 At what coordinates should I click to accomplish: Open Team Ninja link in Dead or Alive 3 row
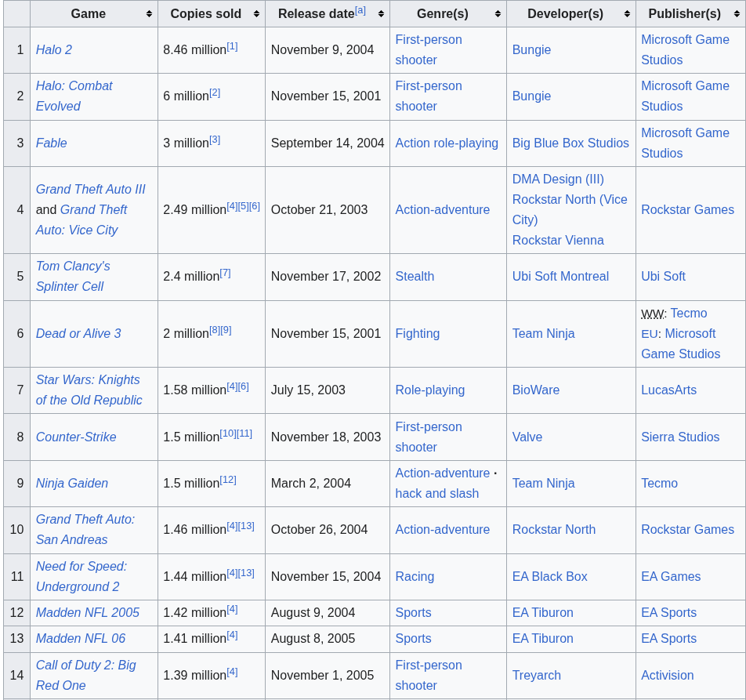[x=543, y=333]
